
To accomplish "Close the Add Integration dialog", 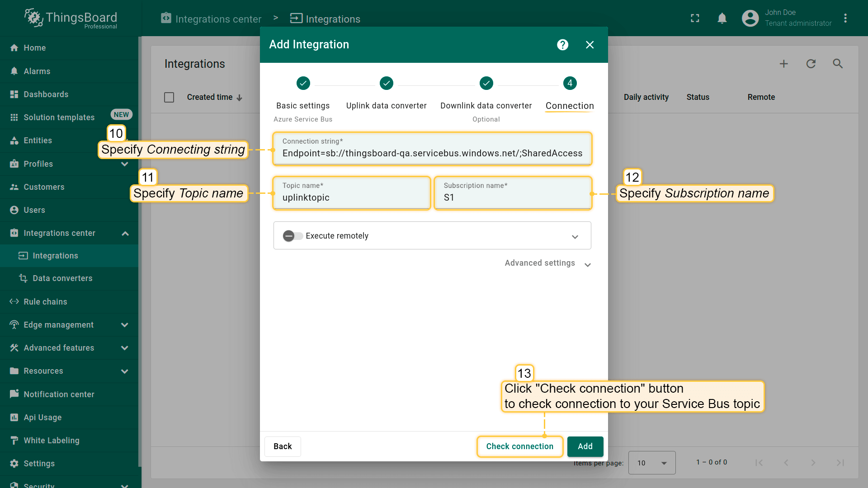I will [590, 45].
